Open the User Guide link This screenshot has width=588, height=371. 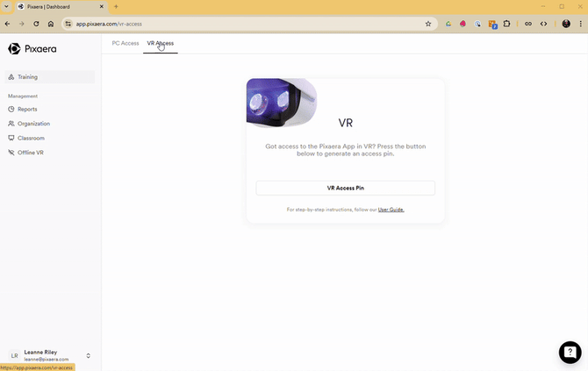391,210
